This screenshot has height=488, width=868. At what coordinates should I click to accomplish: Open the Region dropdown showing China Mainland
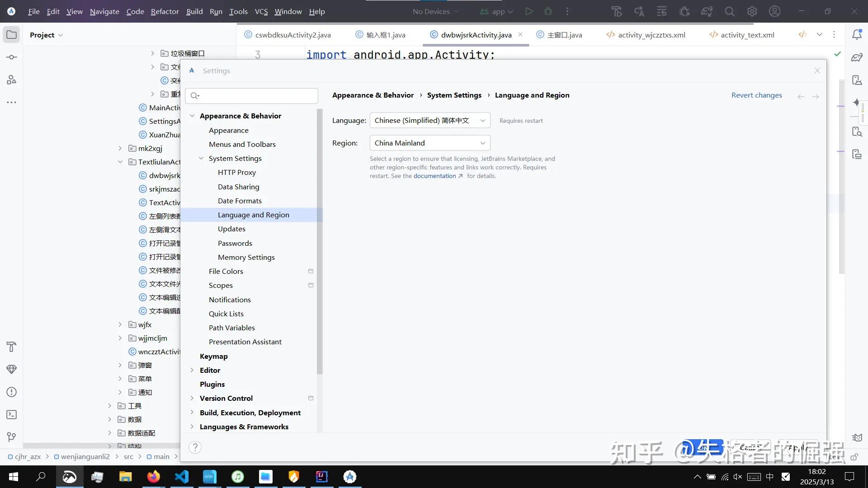pos(429,143)
